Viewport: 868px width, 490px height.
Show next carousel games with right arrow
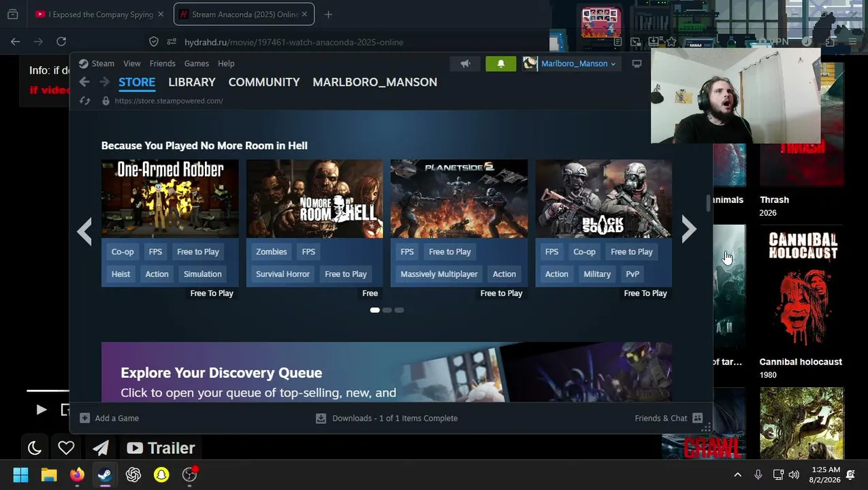[688, 230]
